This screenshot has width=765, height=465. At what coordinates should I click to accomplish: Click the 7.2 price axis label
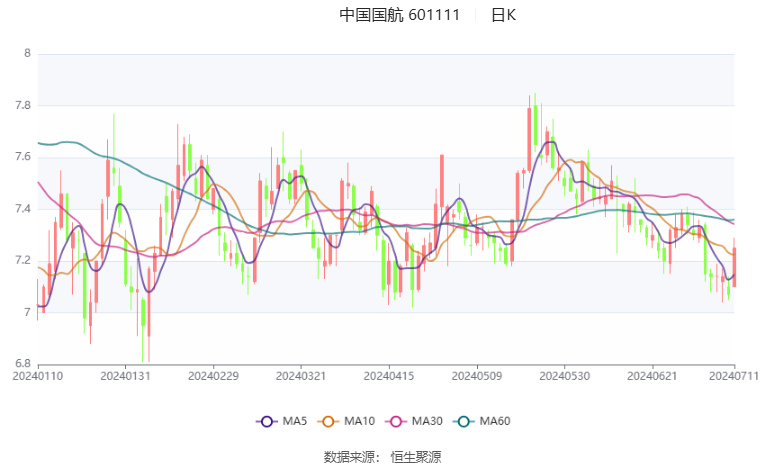point(22,260)
